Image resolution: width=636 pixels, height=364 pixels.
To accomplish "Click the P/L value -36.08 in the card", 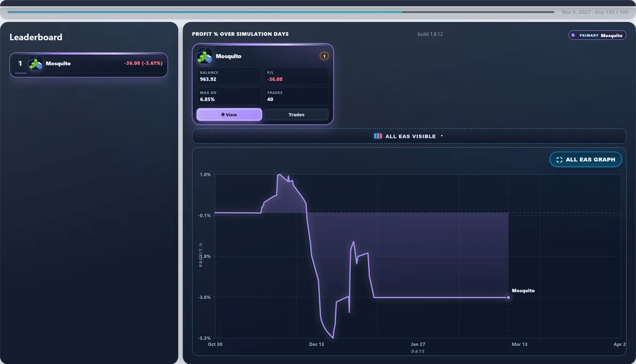I will (275, 79).
